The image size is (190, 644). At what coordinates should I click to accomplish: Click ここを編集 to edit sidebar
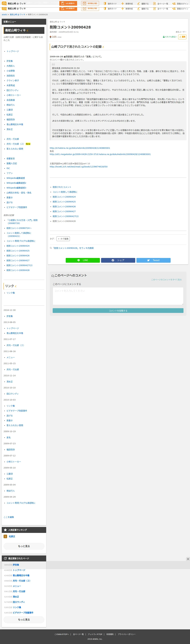point(9,517)
